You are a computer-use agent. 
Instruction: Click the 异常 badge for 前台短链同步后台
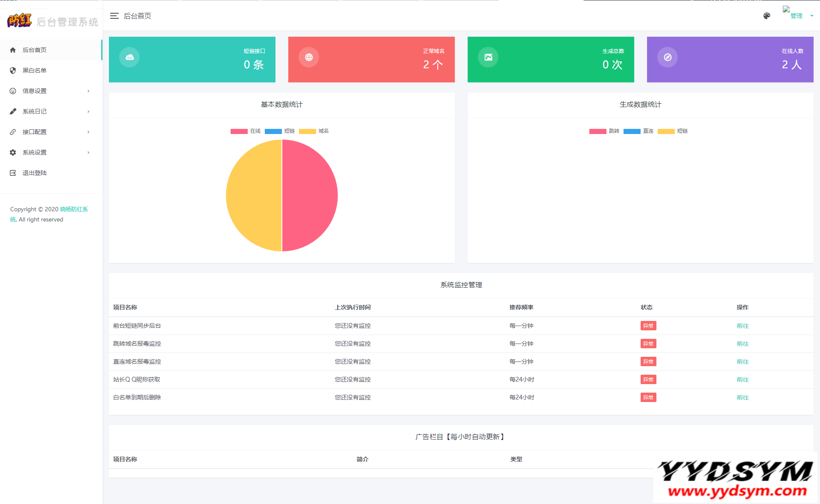tap(648, 326)
